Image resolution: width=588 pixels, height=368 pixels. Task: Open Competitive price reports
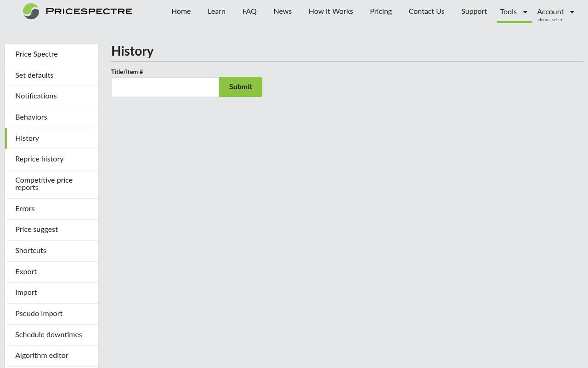[x=44, y=184]
